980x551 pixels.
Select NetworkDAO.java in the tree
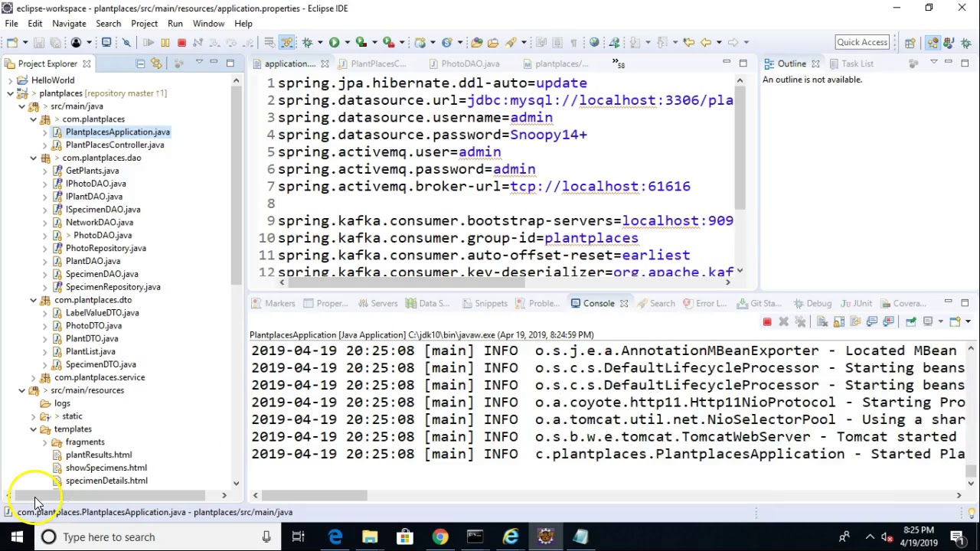point(100,222)
